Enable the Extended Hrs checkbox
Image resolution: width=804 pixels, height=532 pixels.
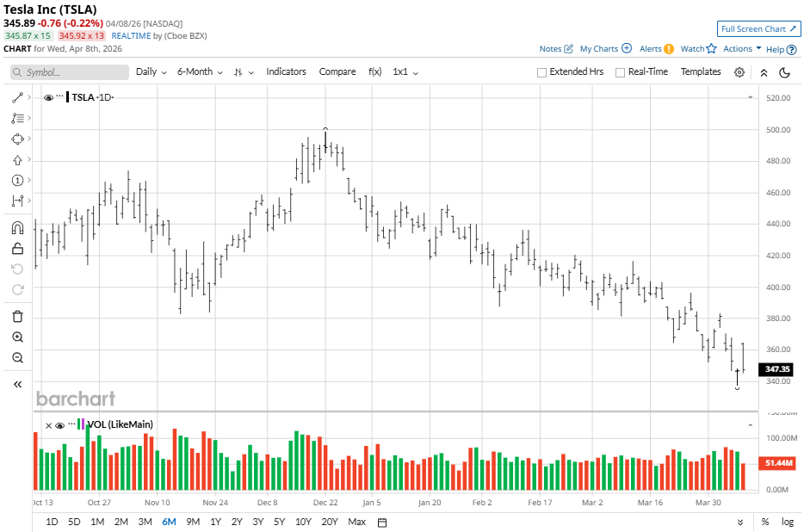click(x=541, y=72)
